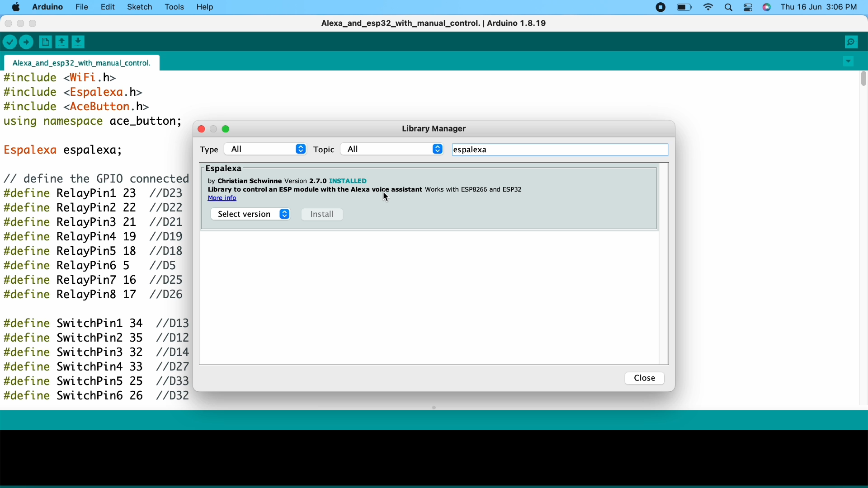Open the date and time display
Screen dimensions: 868x488
(820, 7)
